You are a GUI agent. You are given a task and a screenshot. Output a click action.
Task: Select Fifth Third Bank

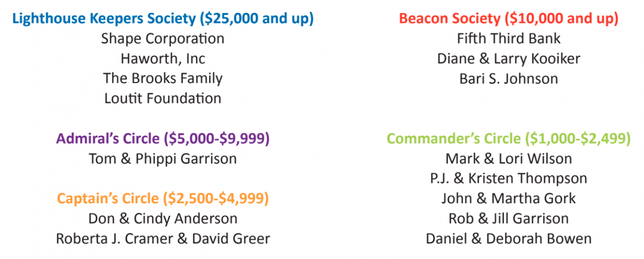[509, 39]
